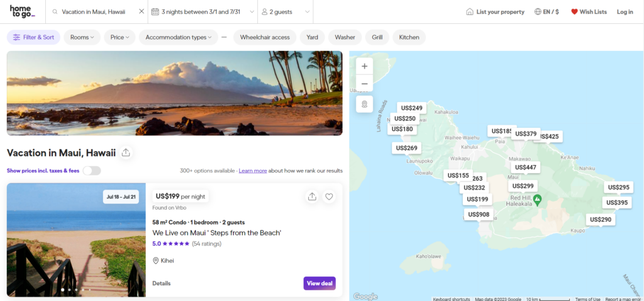Clear the destination search with the X icon
The image size is (644, 301).
tap(142, 11)
